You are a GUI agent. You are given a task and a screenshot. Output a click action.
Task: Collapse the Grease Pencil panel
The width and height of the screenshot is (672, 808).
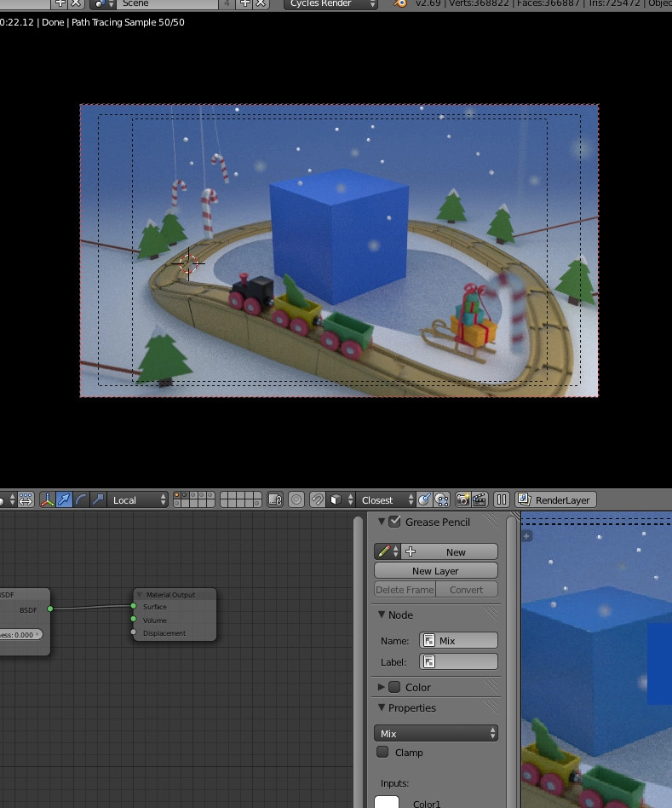[x=382, y=522]
